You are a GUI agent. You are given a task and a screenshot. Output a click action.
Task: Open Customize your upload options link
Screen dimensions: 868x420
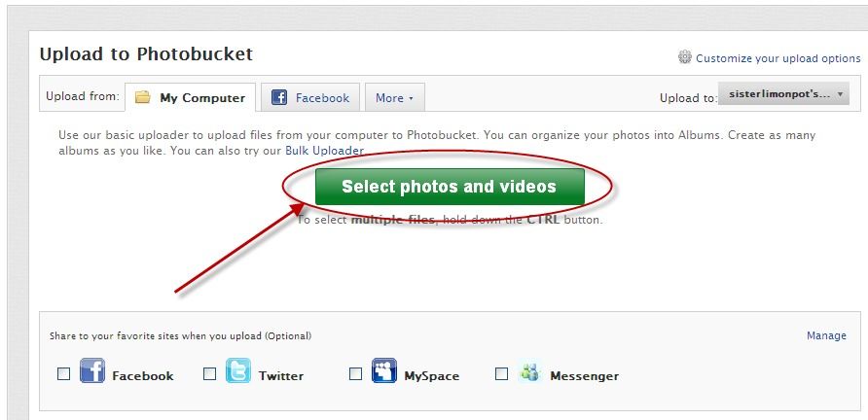[x=778, y=58]
